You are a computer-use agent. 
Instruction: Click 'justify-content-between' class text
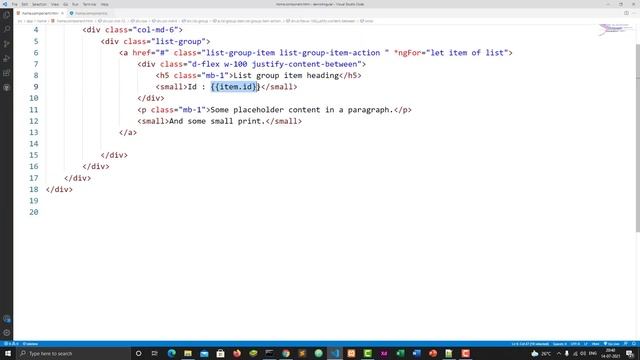coord(304,64)
